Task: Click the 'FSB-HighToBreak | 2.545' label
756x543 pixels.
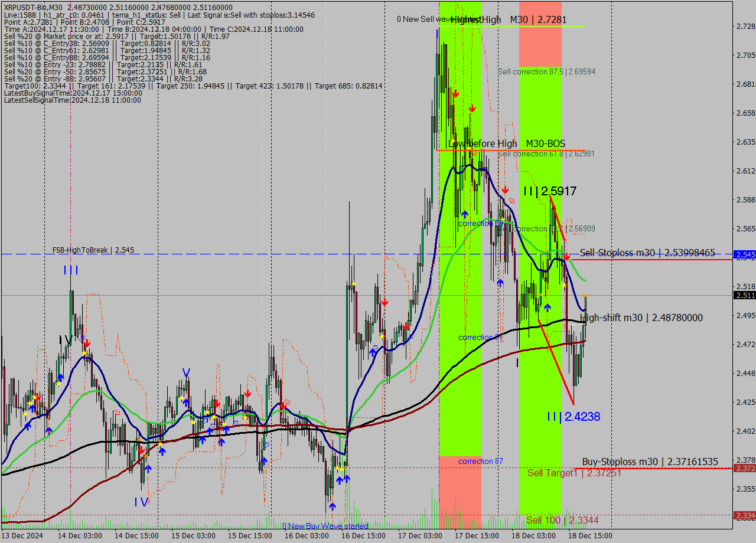Action: 93,250
